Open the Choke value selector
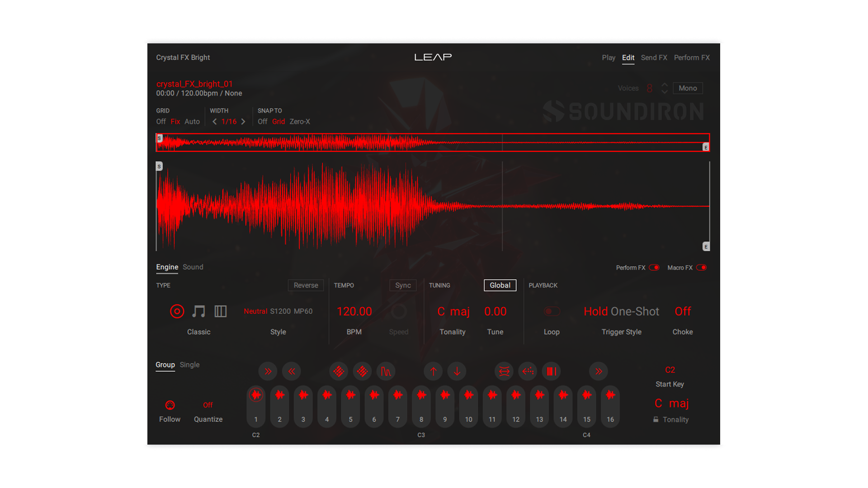 tap(683, 311)
